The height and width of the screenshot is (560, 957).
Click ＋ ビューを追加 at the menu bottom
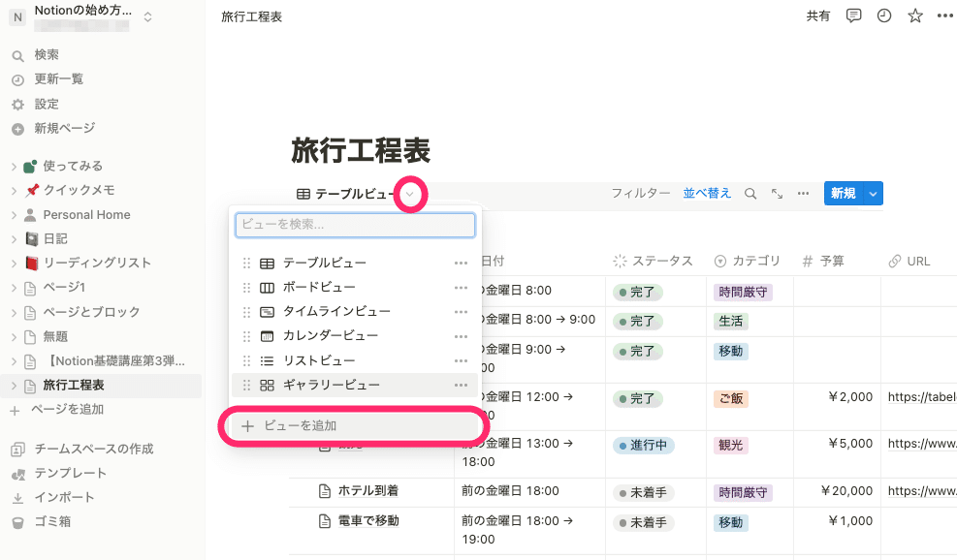pyautogui.click(x=354, y=426)
